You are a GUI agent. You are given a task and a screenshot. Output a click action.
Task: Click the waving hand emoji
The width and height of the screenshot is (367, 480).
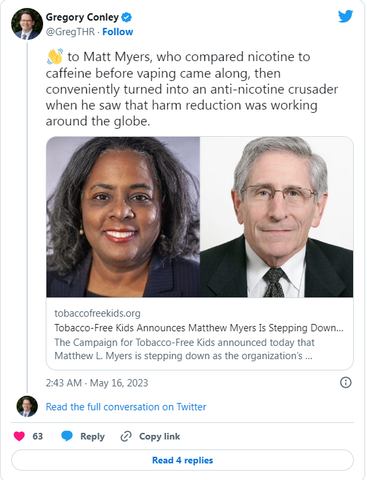click(x=55, y=57)
